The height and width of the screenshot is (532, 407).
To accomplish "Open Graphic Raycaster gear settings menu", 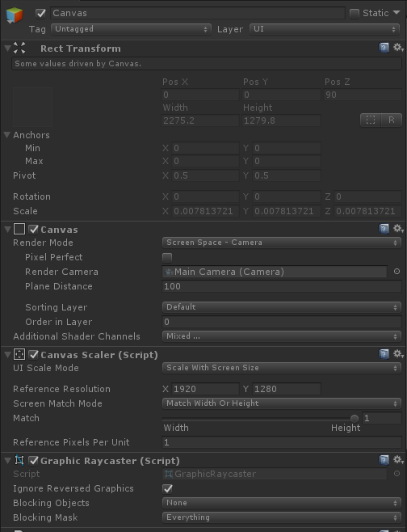I will click(398, 460).
